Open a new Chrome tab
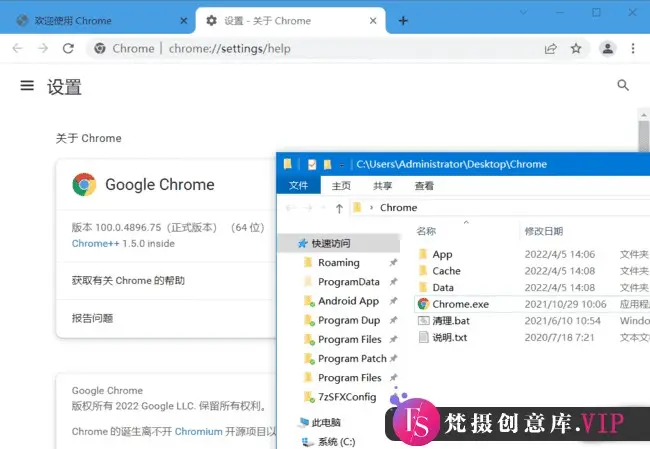The height and width of the screenshot is (449, 650). tap(403, 21)
